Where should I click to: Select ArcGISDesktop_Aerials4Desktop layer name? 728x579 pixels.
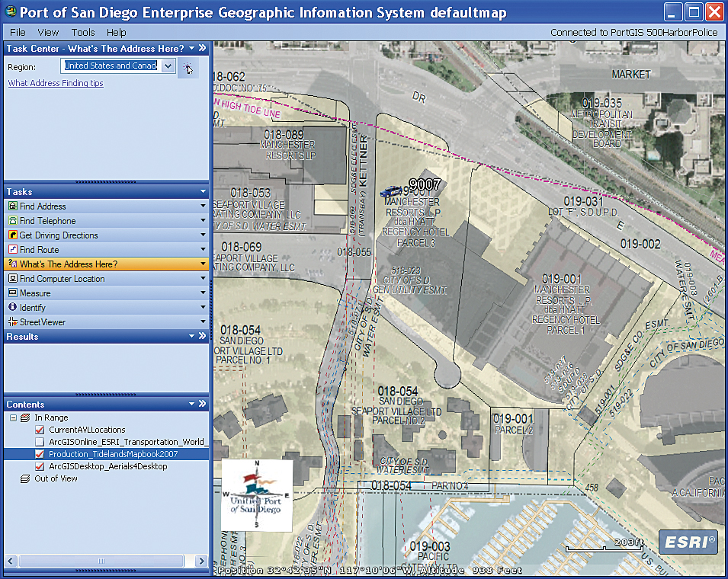pyautogui.click(x=108, y=466)
